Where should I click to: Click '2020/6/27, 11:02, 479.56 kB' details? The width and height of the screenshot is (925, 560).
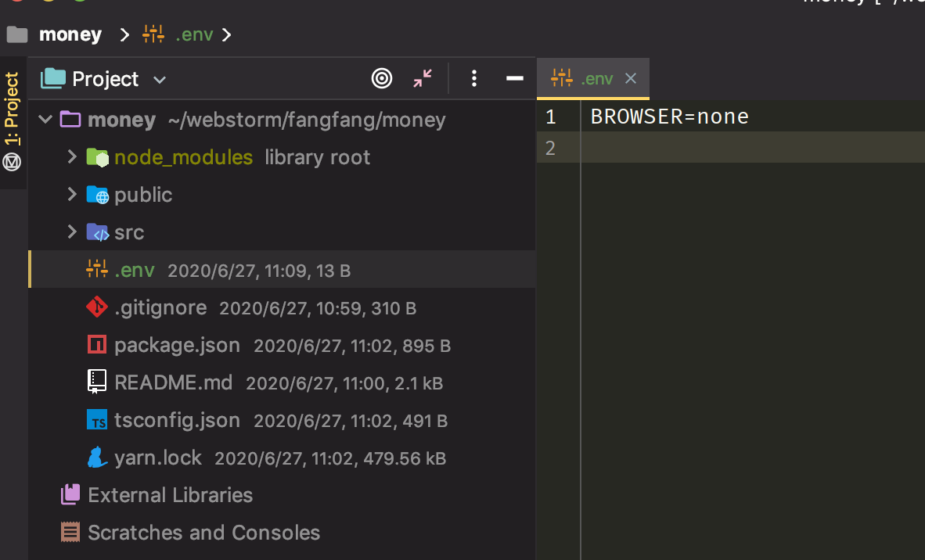tap(330, 458)
